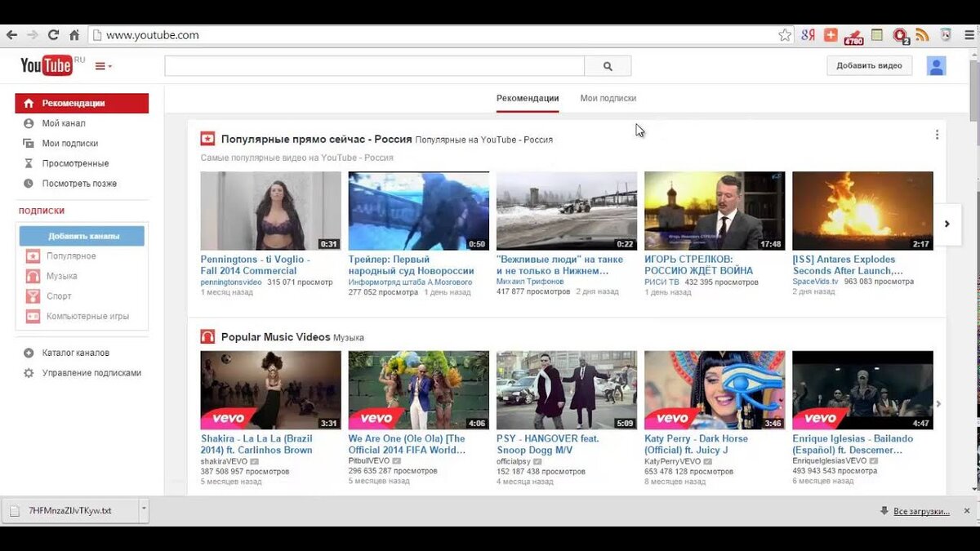Screen dimensions: 980x551
Task: Focus the YouTube search field
Action: [374, 66]
